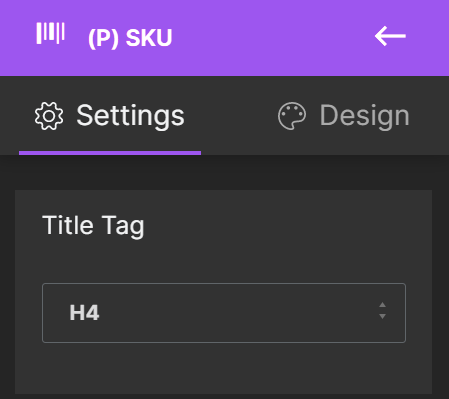Viewport: 449px width, 399px height.
Task: Switch to the Design tab
Action: 343,116
